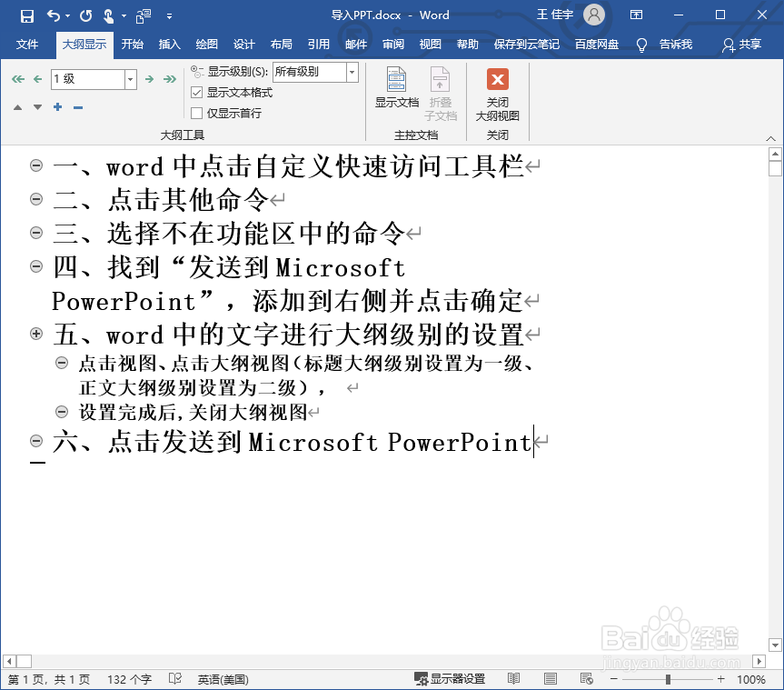Click user account avatar for 王佳宇

point(594,15)
